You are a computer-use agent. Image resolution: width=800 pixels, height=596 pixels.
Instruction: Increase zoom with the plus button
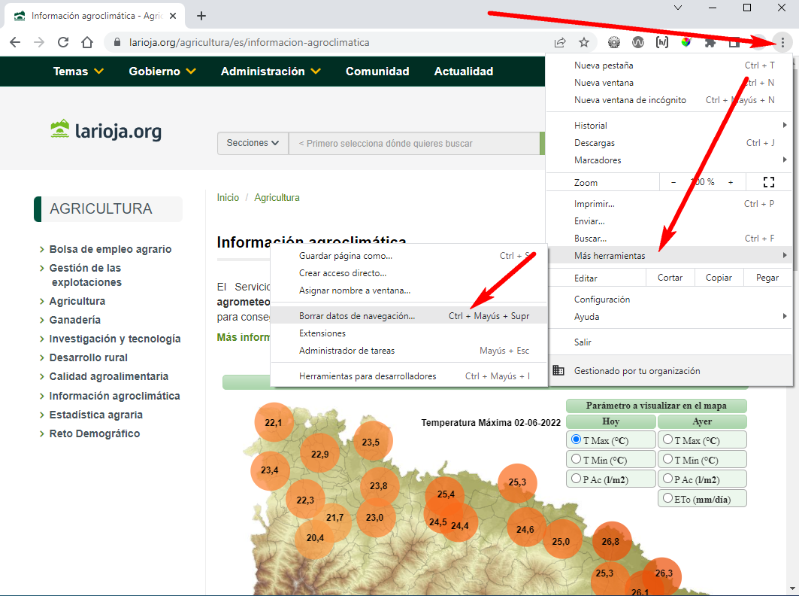coord(730,182)
